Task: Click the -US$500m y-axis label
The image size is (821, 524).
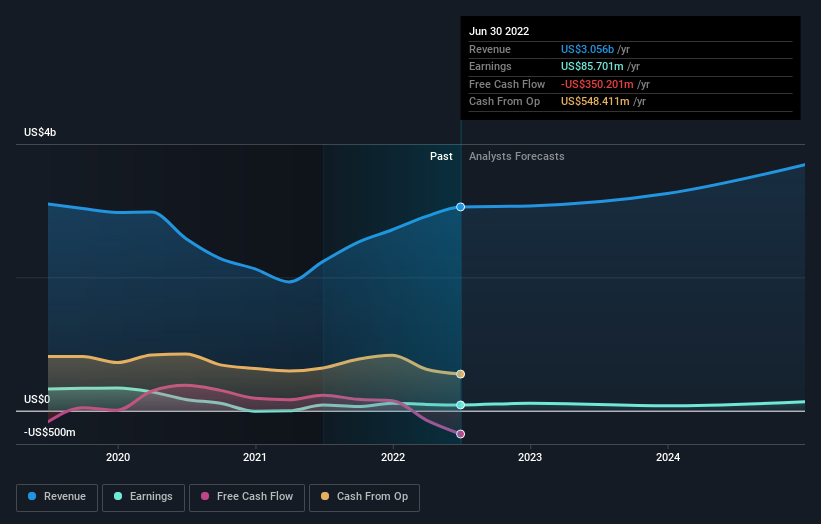Action: tap(50, 432)
